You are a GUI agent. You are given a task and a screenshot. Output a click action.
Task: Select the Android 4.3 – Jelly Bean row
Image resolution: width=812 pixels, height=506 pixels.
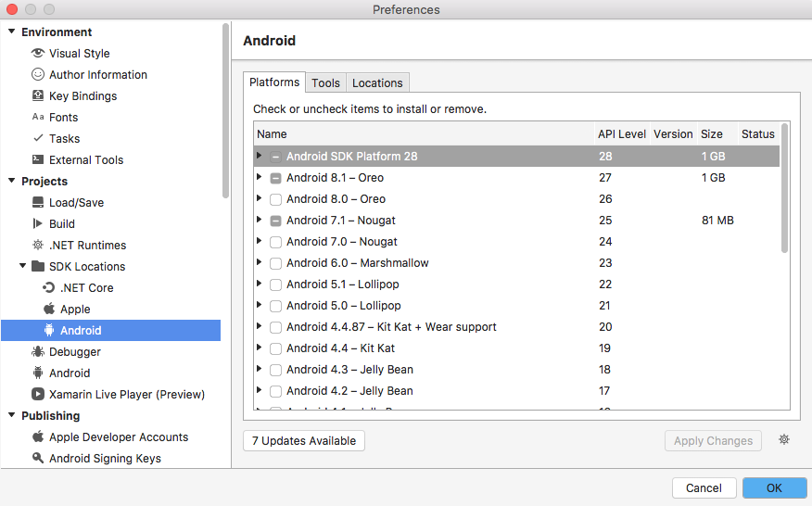517,369
